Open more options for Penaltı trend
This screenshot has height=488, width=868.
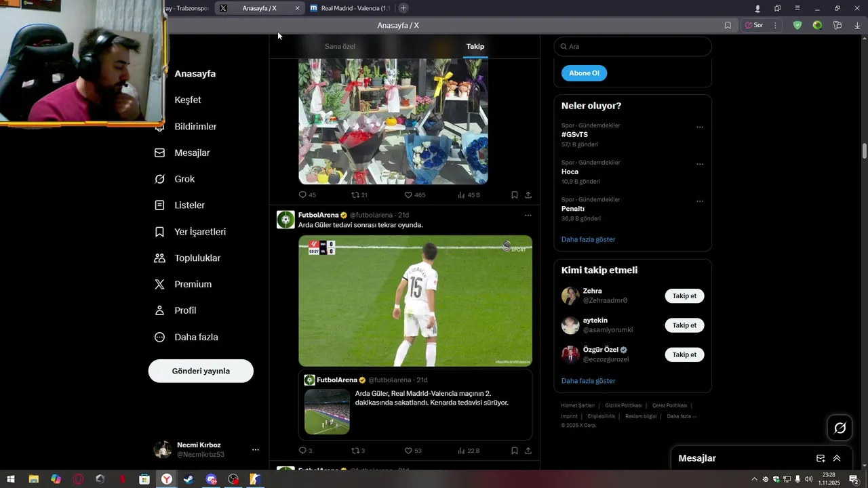(700, 201)
